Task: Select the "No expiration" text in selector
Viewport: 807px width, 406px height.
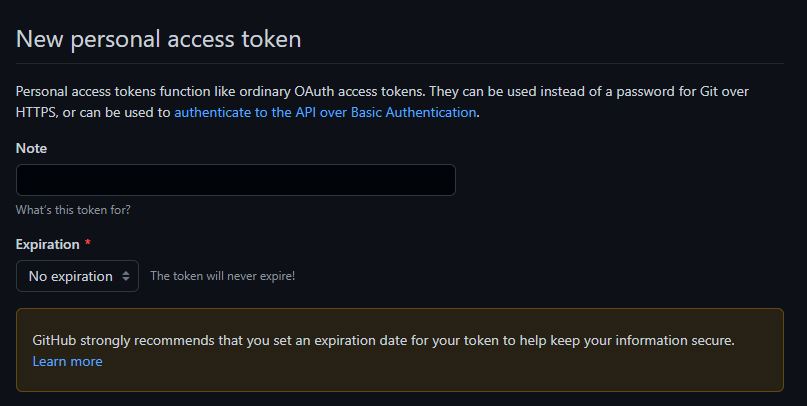Action: (71, 276)
